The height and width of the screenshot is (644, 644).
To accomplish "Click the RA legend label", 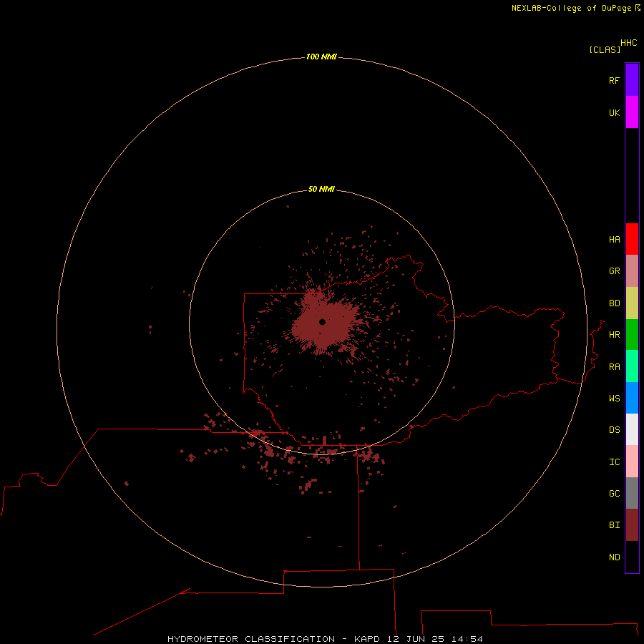I will point(615,367).
